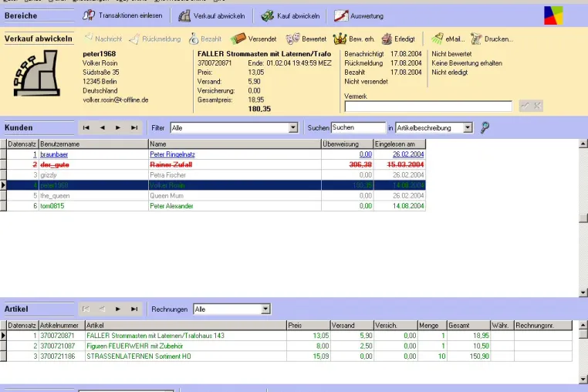Go to next Artikel record
This screenshot has width=588, height=392.
tap(118, 309)
